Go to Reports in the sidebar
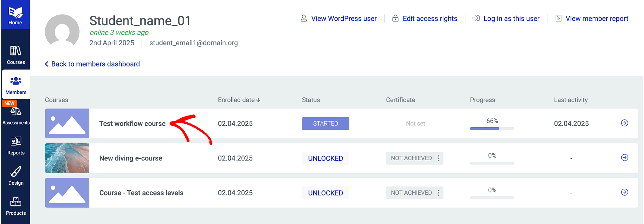The height and width of the screenshot is (224, 644). coord(16,146)
